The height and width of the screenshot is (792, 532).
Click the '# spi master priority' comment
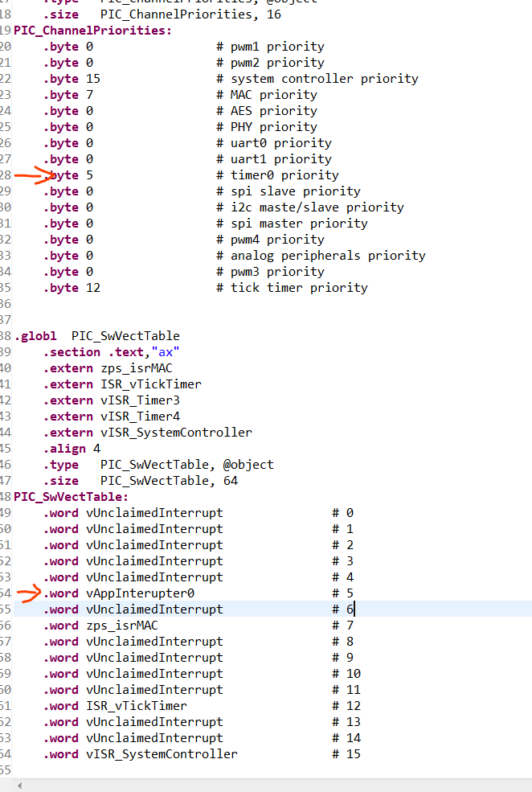[x=293, y=224]
